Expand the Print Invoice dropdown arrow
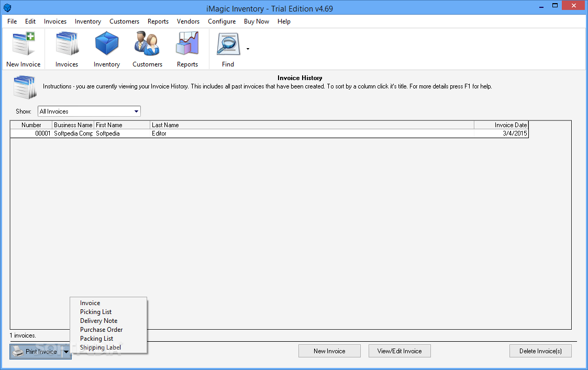This screenshot has height=370, width=588. 66,352
